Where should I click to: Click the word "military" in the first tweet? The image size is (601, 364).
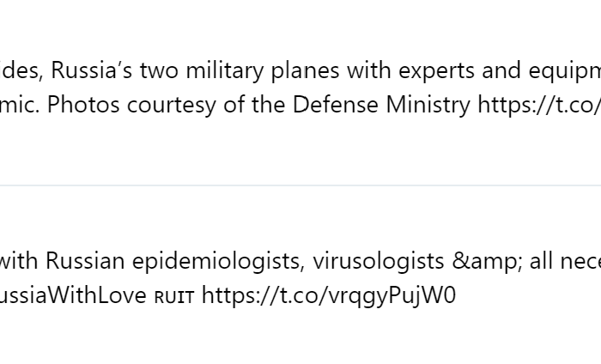coord(225,71)
